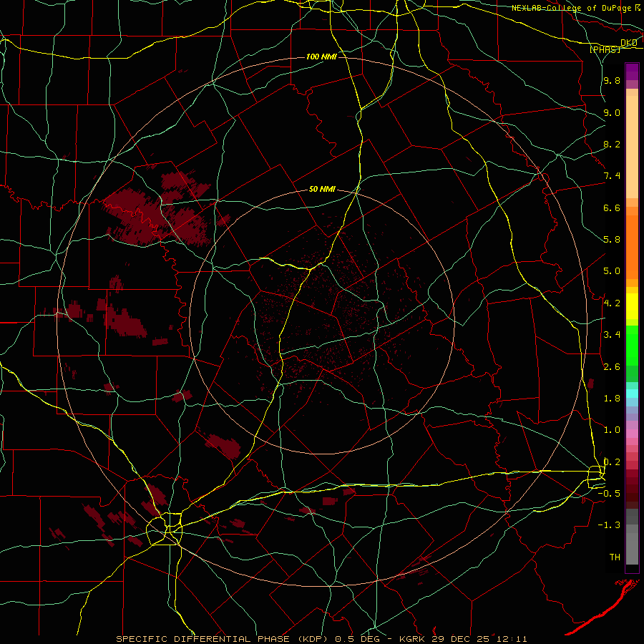Pick the yellow segment of the color bar

(632, 306)
